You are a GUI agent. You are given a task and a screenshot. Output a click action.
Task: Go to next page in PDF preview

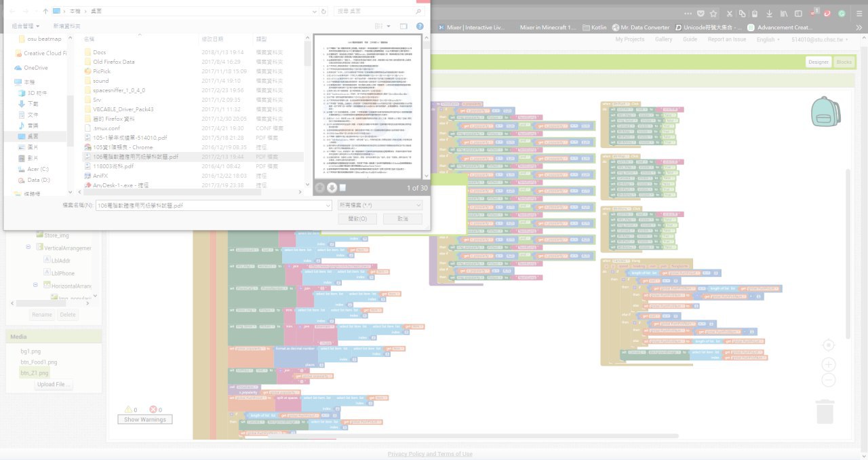pyautogui.click(x=332, y=188)
